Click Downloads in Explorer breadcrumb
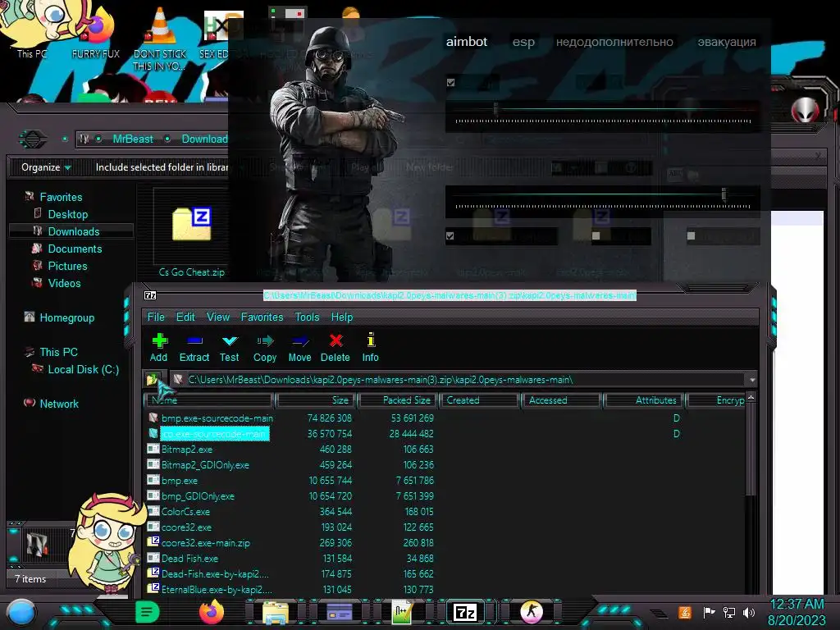The width and height of the screenshot is (840, 630). (x=204, y=139)
